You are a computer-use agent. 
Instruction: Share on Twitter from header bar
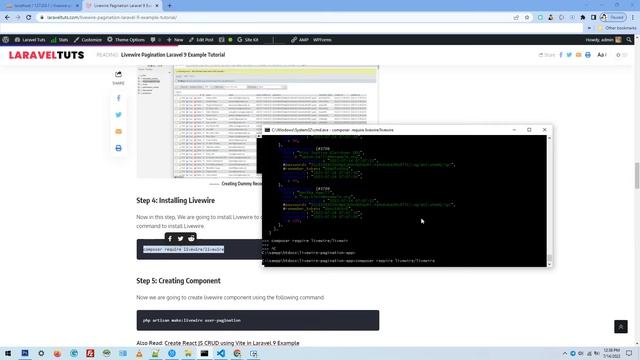[x=569, y=55]
